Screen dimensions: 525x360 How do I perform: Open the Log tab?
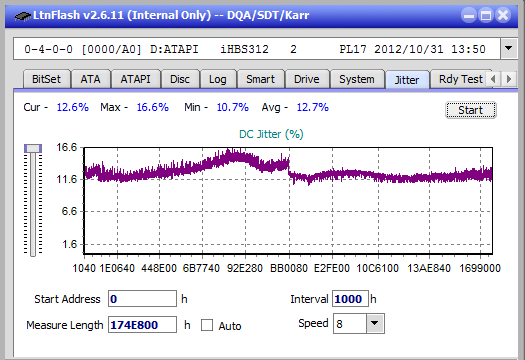[218, 79]
